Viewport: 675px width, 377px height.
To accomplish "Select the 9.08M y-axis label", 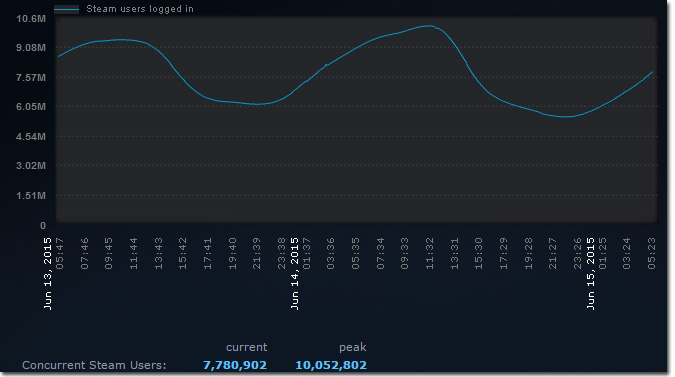I will coord(31,48).
